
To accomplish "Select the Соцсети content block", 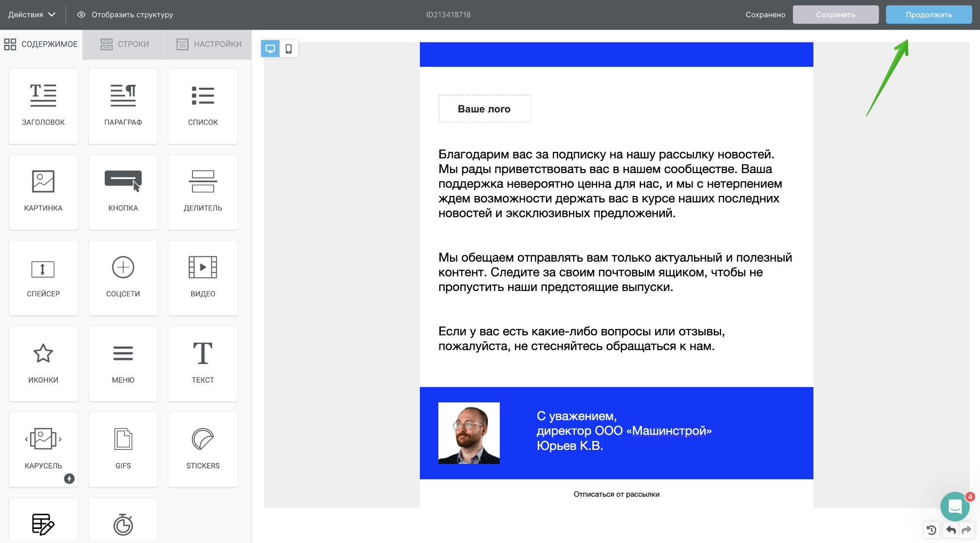I will [x=123, y=278].
